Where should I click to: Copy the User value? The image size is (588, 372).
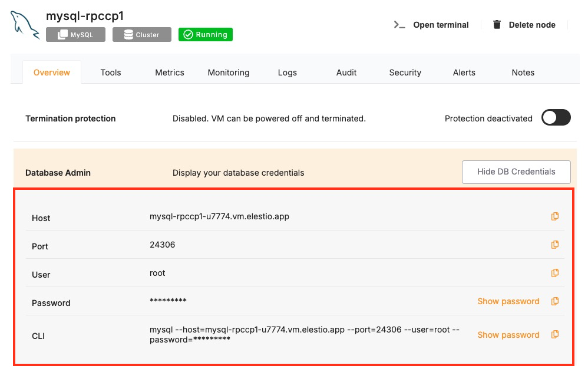coord(554,273)
